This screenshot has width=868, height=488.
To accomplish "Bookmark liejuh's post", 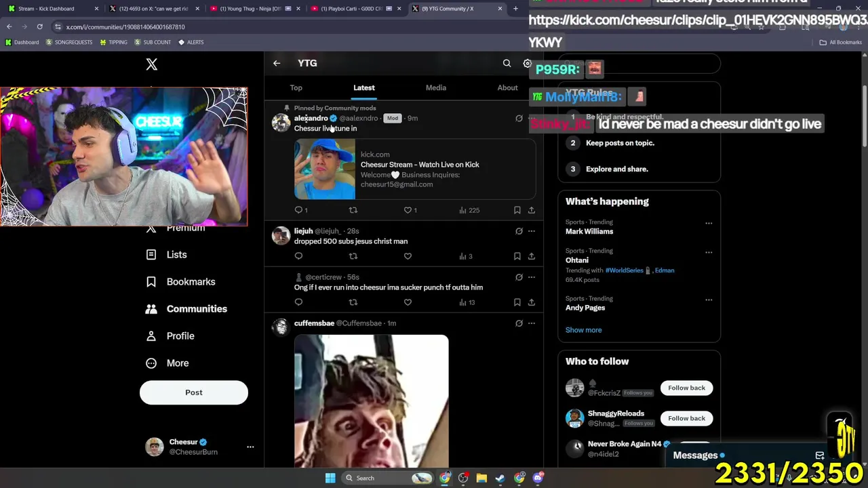I will click(517, 256).
